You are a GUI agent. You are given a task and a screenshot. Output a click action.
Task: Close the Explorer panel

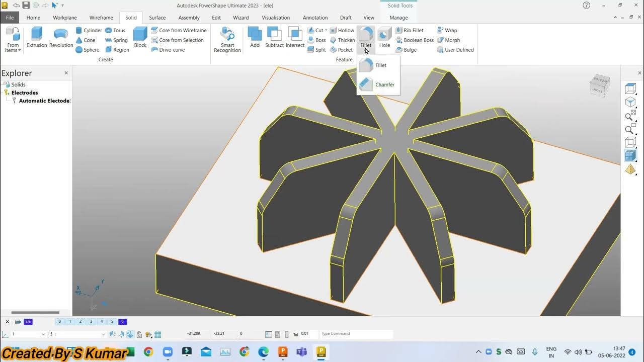(x=66, y=73)
